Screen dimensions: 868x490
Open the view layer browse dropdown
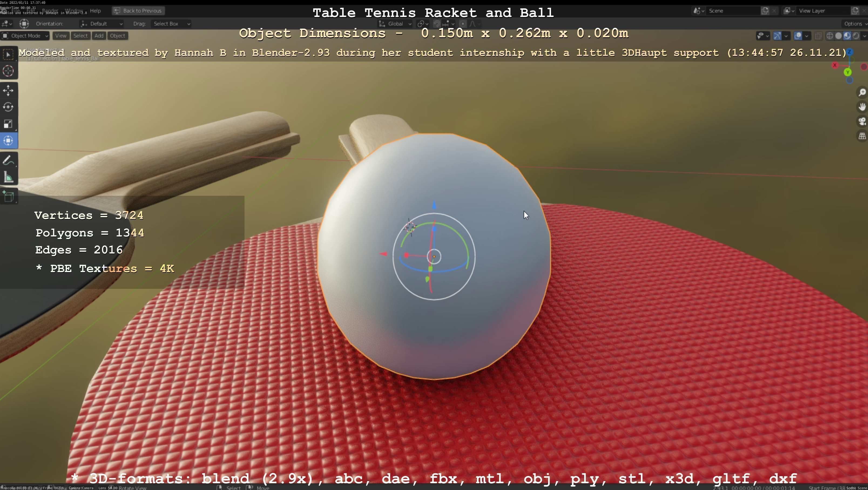coord(789,11)
